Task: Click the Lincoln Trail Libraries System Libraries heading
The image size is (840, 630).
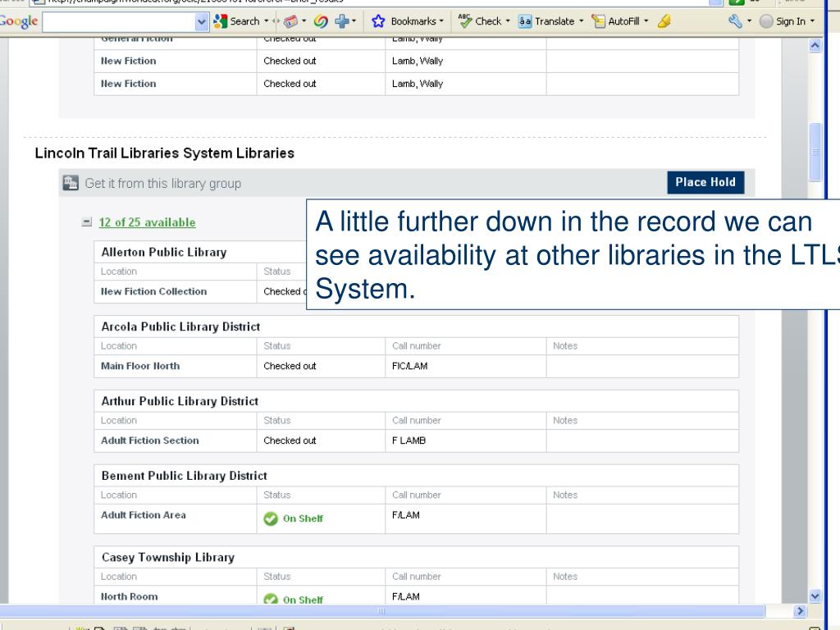Action: [x=164, y=153]
